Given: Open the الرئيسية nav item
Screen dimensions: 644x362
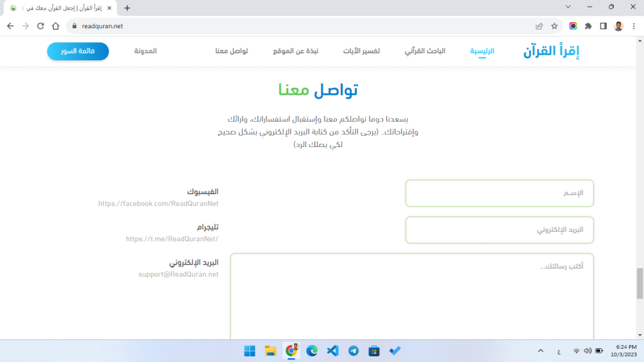Looking at the screenshot, I should coord(482,51).
